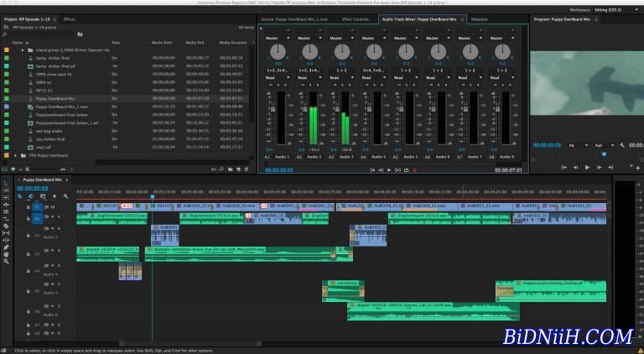Click the Find magnifier icon at Project panel bottom
The width and height of the screenshot is (644, 354).
221,169
